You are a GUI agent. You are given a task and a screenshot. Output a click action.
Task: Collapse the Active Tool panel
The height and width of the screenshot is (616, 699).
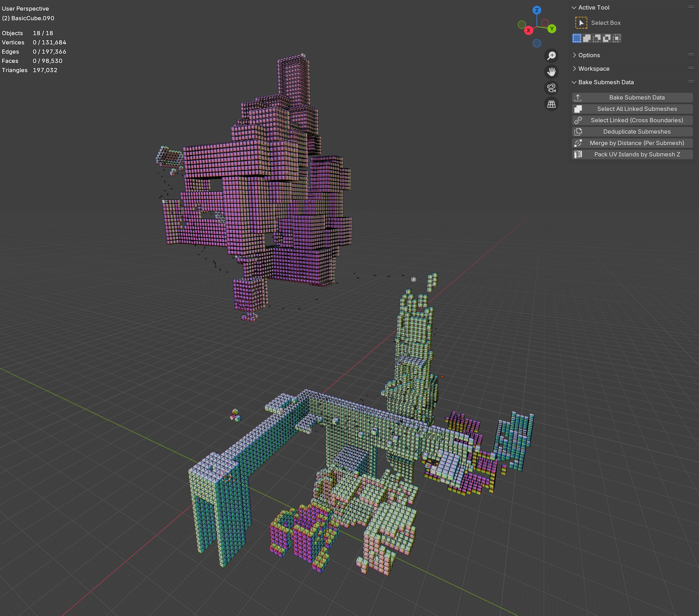point(593,7)
